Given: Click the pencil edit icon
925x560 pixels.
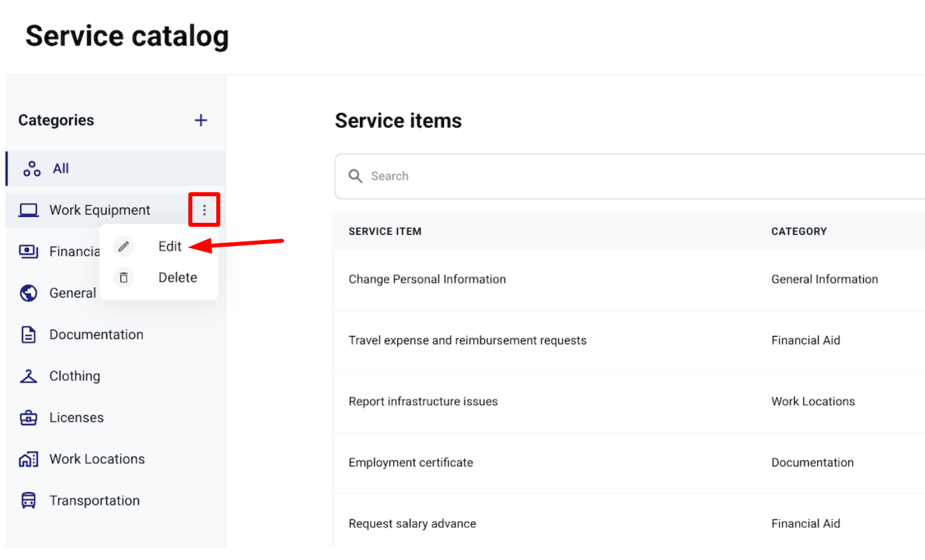Looking at the screenshot, I should 123,247.
